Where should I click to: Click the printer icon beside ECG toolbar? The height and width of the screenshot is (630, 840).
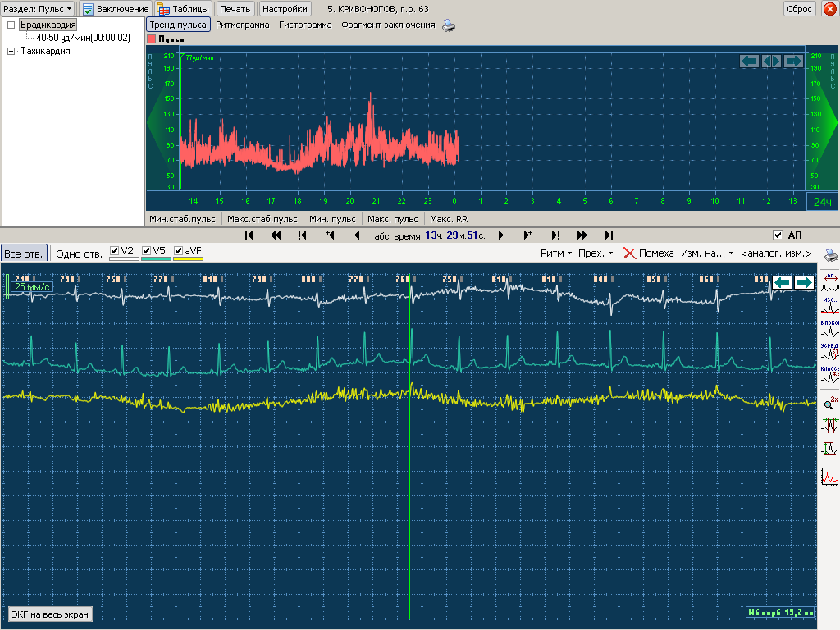click(x=830, y=255)
